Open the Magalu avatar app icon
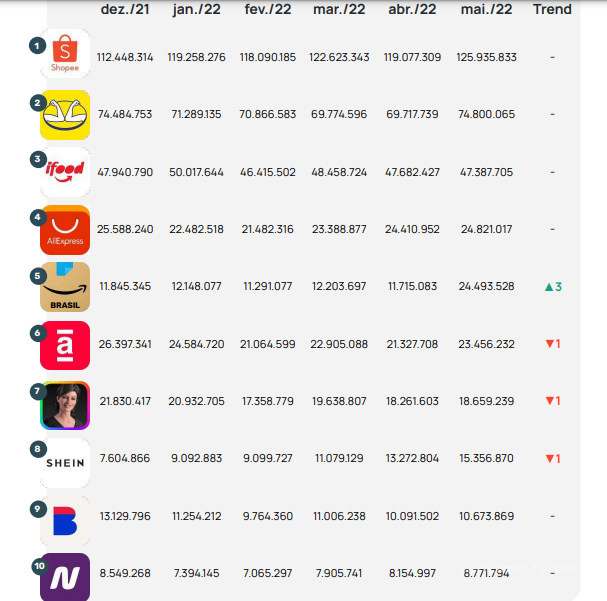The height and width of the screenshot is (601, 607). (x=65, y=405)
